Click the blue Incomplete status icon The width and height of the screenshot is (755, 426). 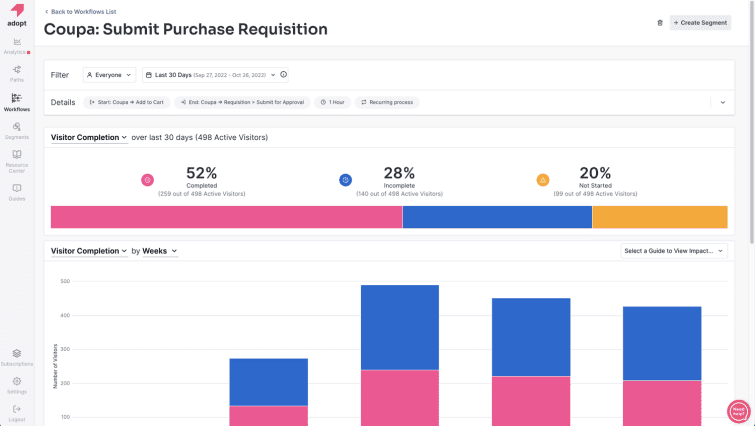[345, 180]
